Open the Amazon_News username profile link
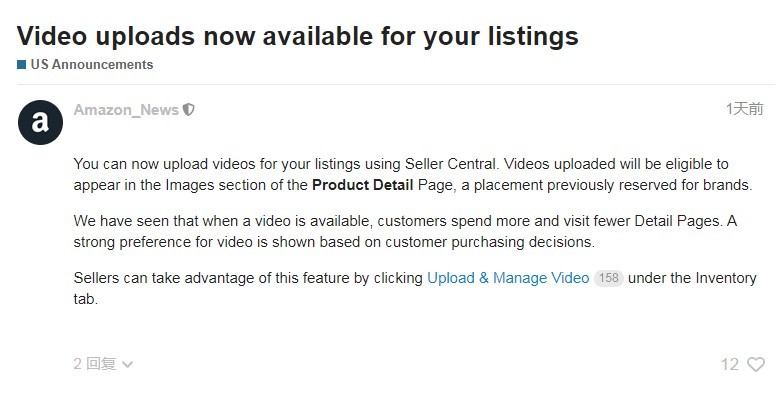784x417 pixels. (x=125, y=110)
